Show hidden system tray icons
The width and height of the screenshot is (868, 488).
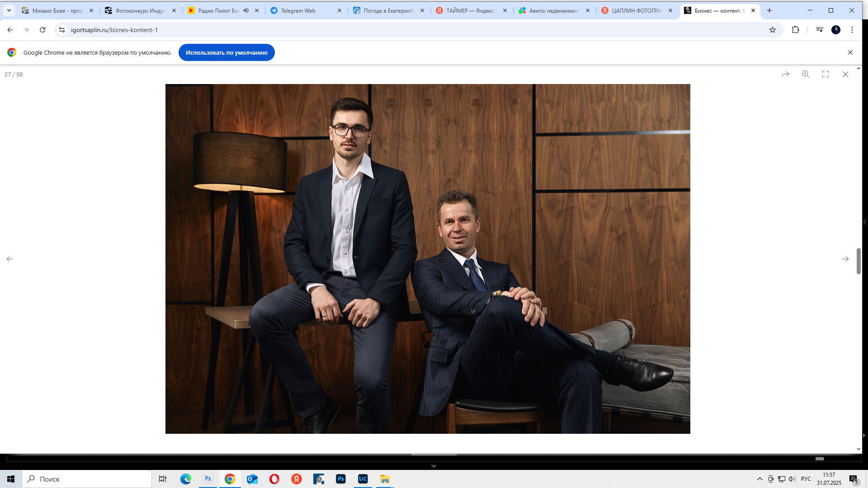[x=760, y=479]
